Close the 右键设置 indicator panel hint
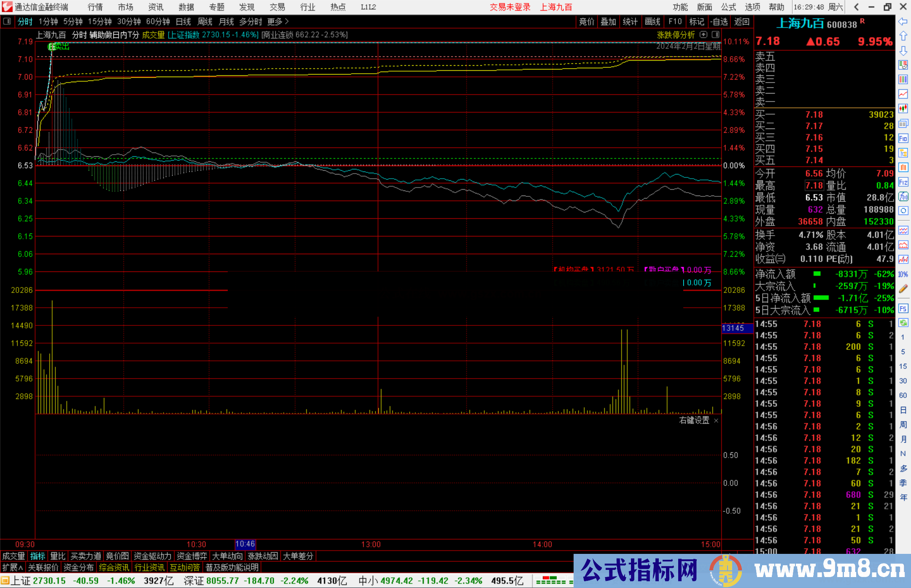The width and height of the screenshot is (911, 588). pyautogui.click(x=716, y=421)
